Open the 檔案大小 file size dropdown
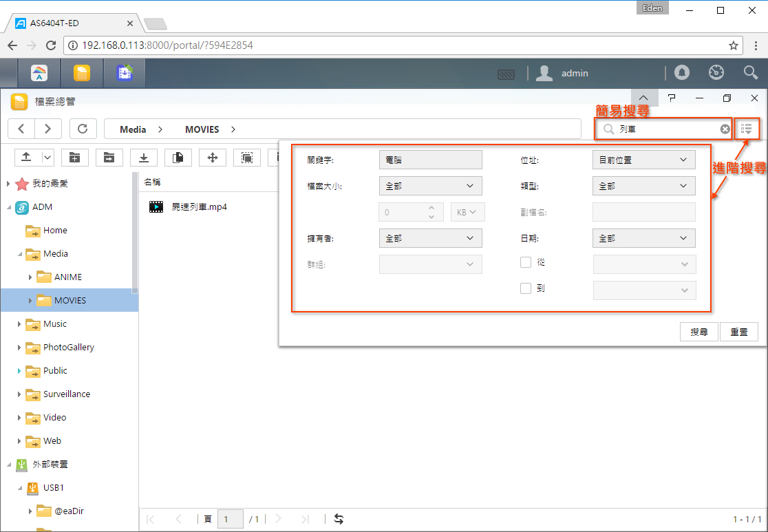The image size is (768, 532). tap(431, 186)
